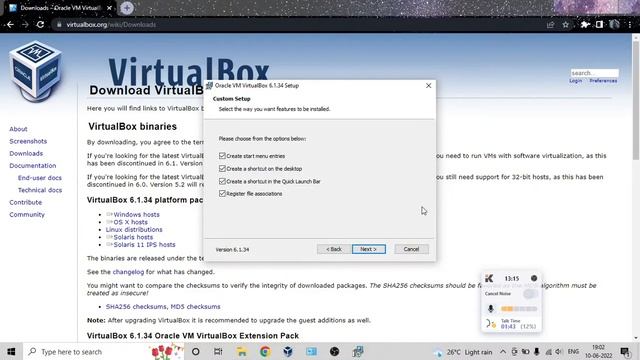Screen dimensions: 640x360
Task: Open Solaris 11 IPS hosts link
Action: (x=144, y=244)
